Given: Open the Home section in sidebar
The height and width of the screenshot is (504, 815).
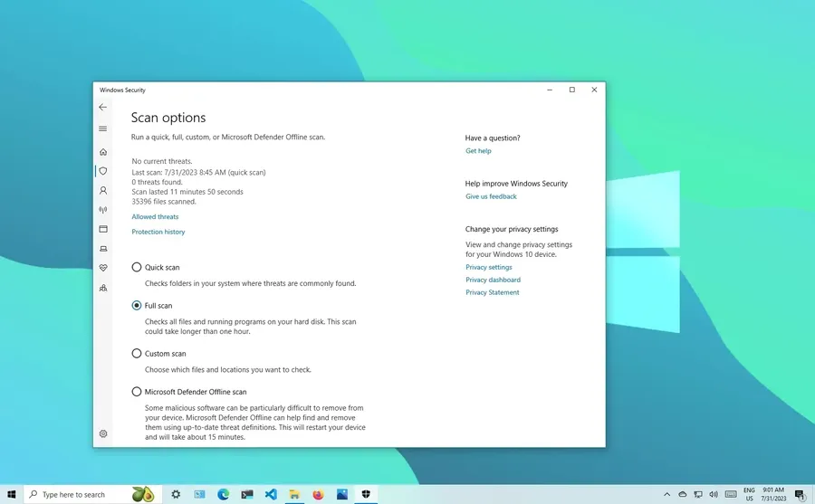Looking at the screenshot, I should [103, 152].
